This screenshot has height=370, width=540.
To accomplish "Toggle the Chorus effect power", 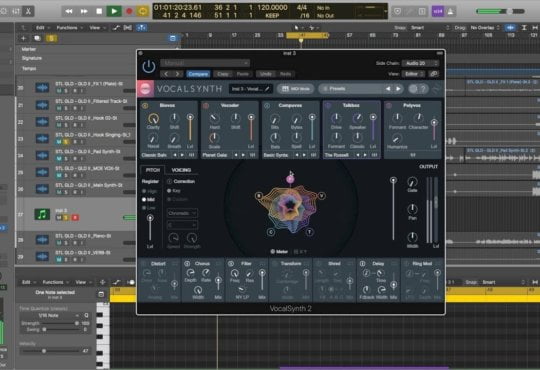I will (x=187, y=264).
